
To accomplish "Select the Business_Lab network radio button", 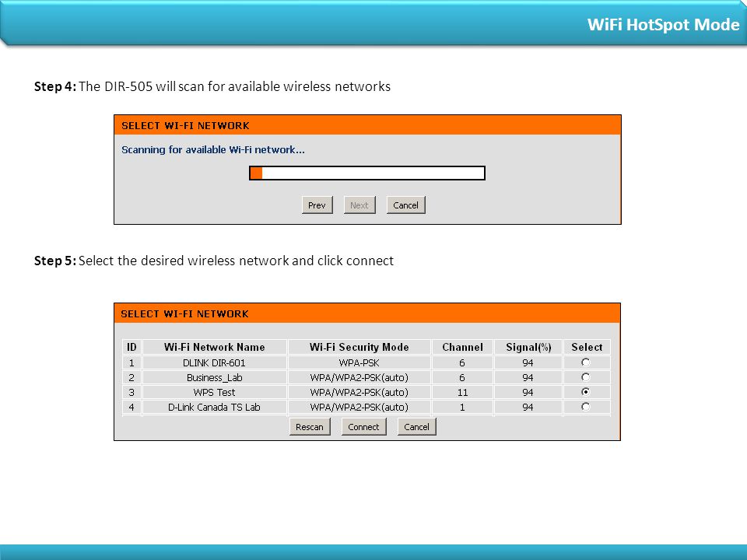I will pyautogui.click(x=585, y=377).
